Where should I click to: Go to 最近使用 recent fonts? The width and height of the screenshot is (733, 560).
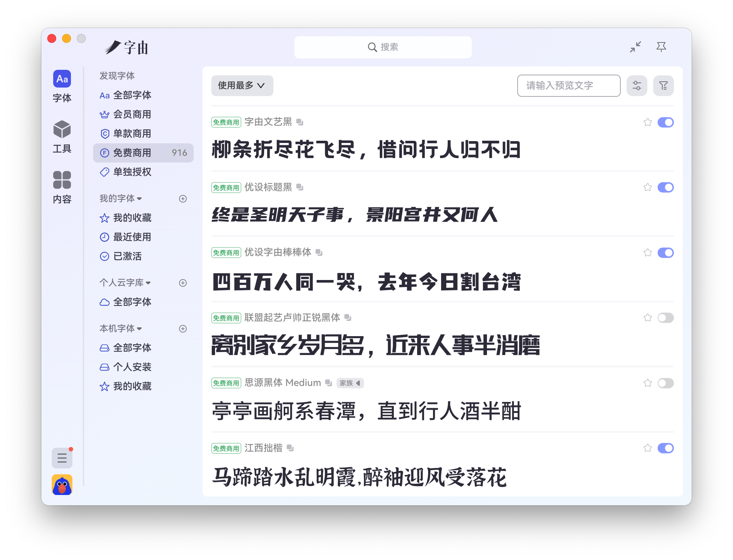click(x=132, y=237)
